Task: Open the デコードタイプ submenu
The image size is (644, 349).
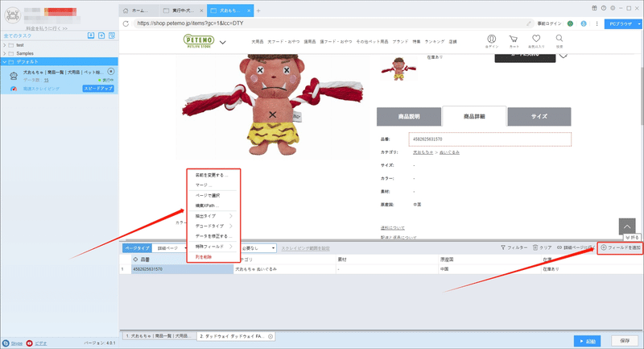Action: [213, 226]
